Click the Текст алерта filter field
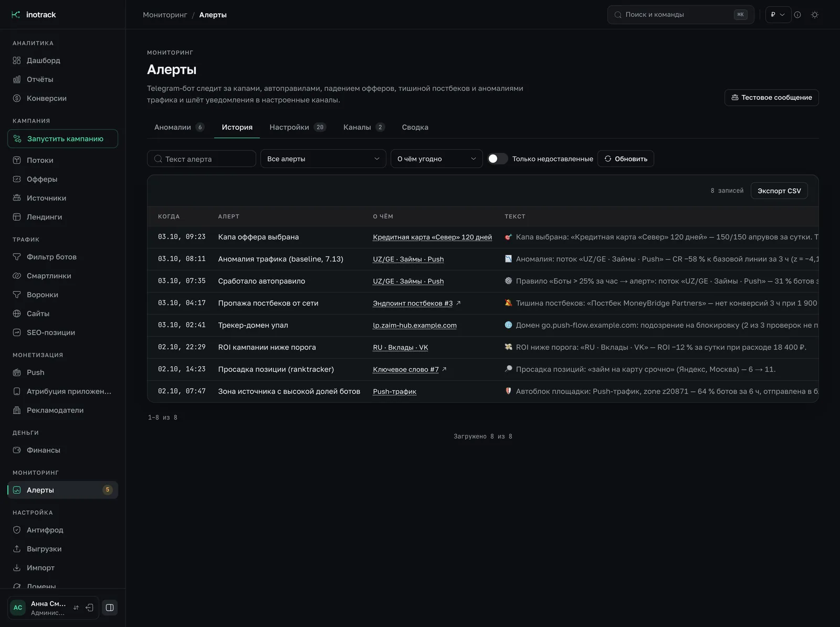The width and height of the screenshot is (840, 627). click(x=202, y=159)
